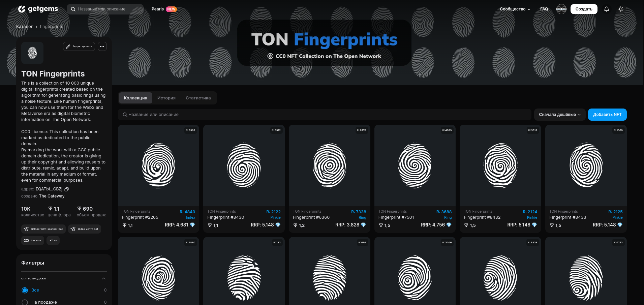Click the R: 2890 badge on second row card
Image resolution: width=644 pixels, height=305 pixels.
(x=191, y=242)
